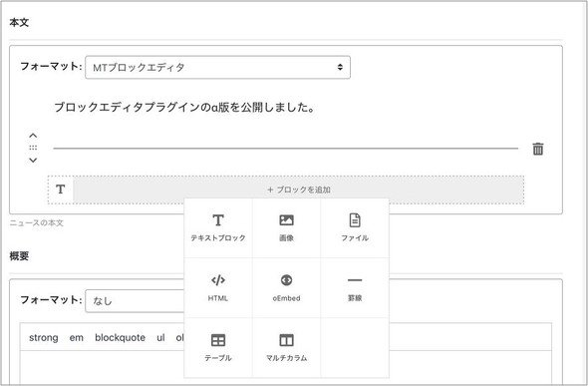Click the 本文 section heading
588x386 pixels.
[x=19, y=23]
